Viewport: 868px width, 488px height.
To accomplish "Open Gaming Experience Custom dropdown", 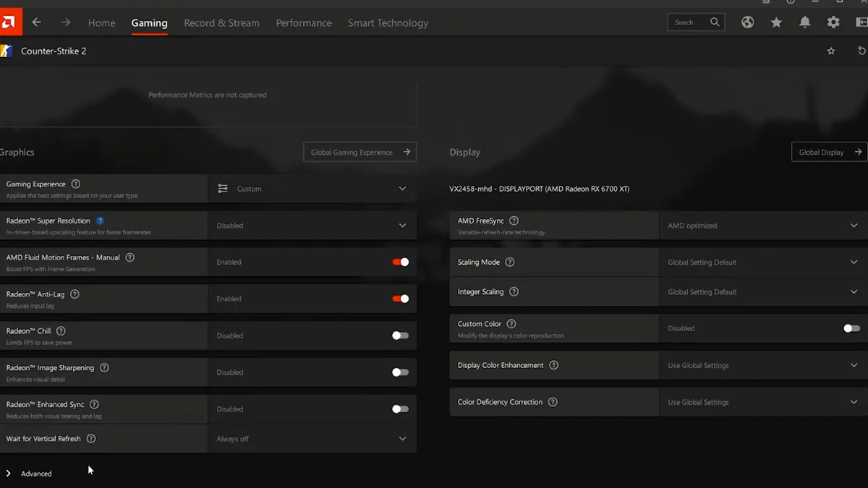I will click(x=312, y=189).
